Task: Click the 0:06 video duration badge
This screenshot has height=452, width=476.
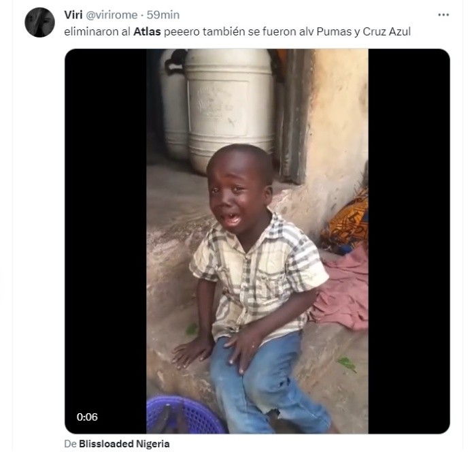Action: 87,417
